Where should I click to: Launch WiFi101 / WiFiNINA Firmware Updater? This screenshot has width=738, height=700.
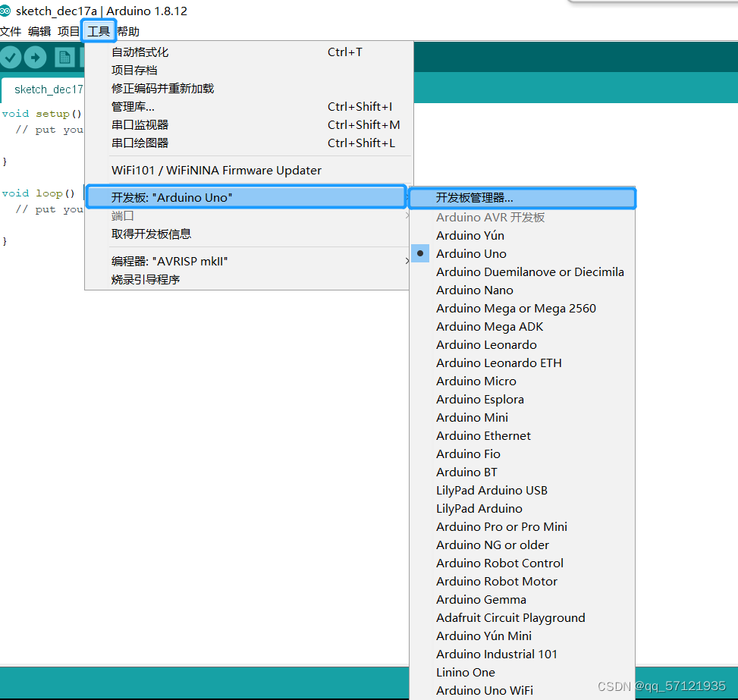click(249, 171)
